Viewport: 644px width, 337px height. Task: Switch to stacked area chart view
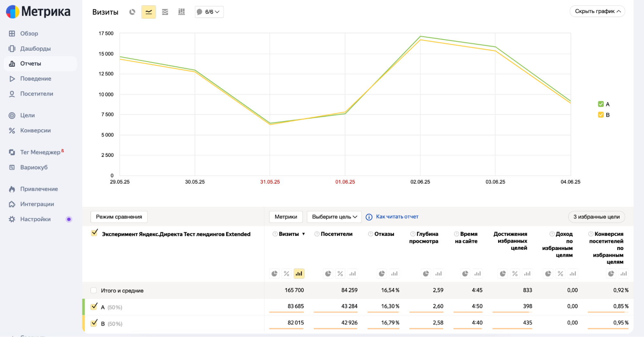[165, 12]
